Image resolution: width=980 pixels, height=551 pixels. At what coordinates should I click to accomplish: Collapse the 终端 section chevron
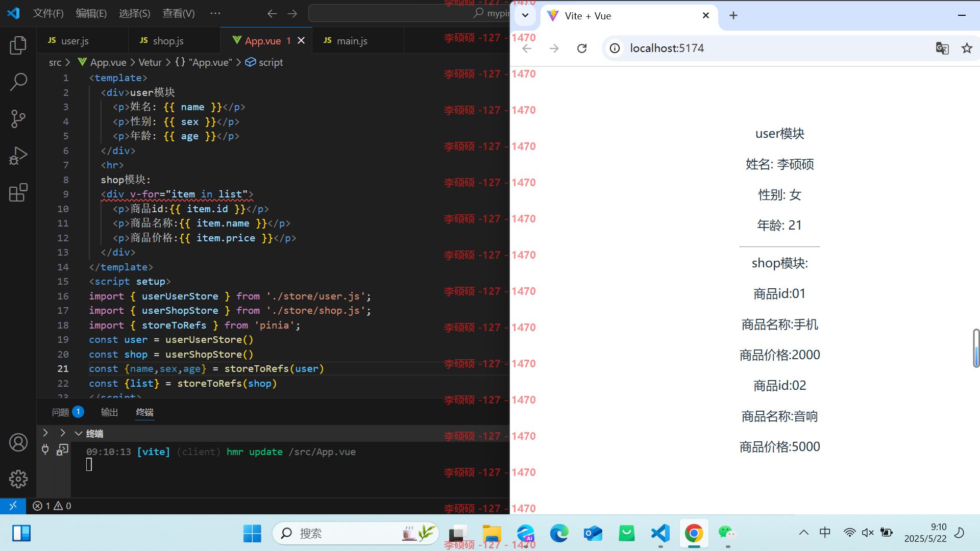click(x=79, y=433)
